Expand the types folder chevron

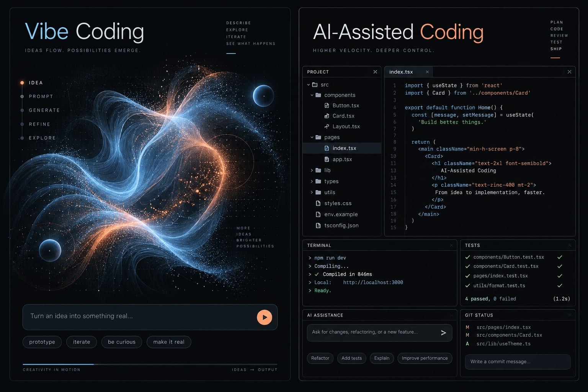pyautogui.click(x=312, y=181)
